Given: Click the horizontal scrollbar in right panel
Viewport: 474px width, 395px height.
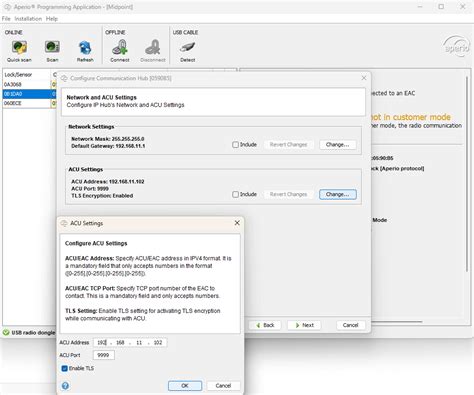Looking at the screenshot, I should tap(397, 322).
